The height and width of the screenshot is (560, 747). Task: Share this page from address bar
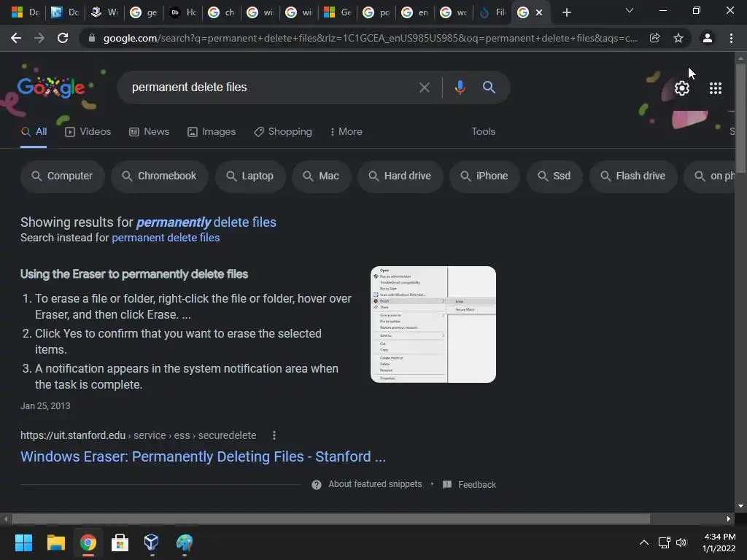(x=654, y=38)
